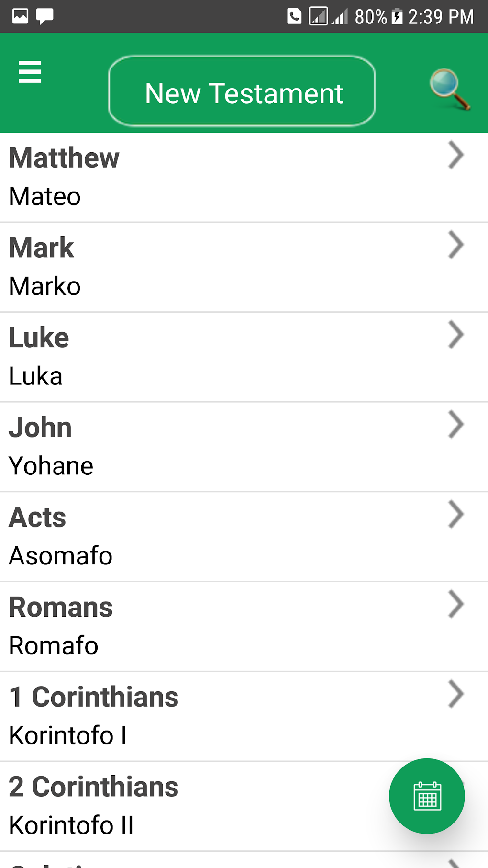Viewport: 488px width, 868px height.
Task: Tap the battery indicator icon
Action: pos(397,16)
